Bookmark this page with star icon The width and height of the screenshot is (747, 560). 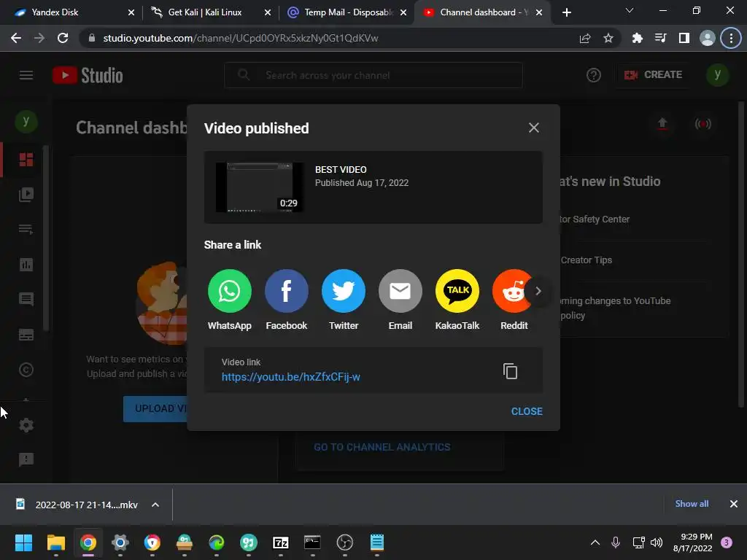coord(608,38)
